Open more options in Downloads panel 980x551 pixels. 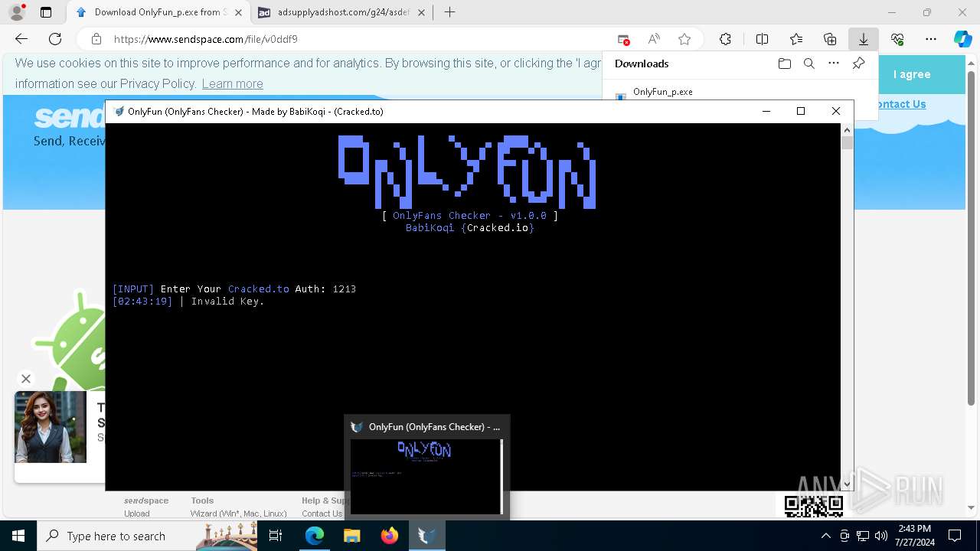click(834, 64)
